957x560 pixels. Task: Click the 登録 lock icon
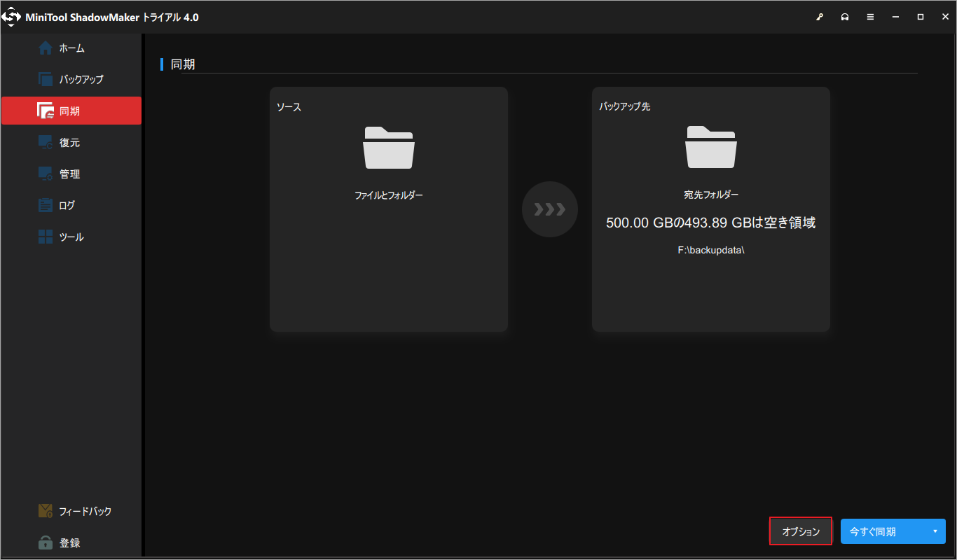pyautogui.click(x=46, y=542)
